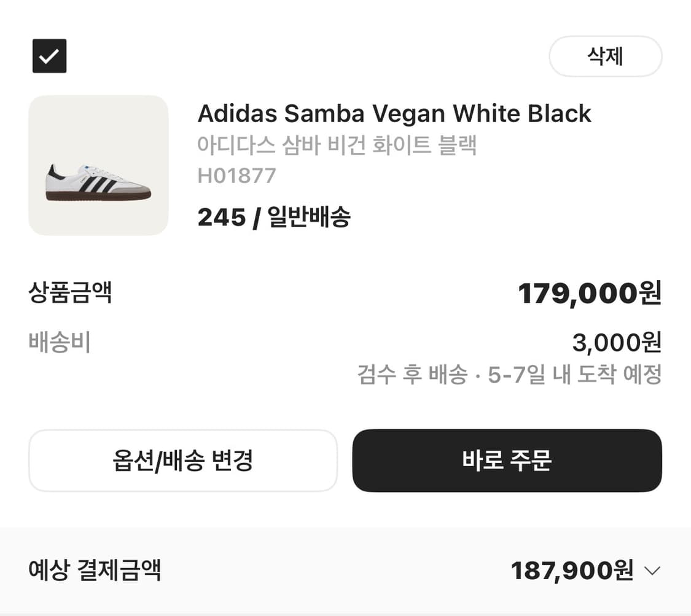Open the Adidas Samba Vegan product page
This screenshot has width=691, height=616.
click(394, 113)
